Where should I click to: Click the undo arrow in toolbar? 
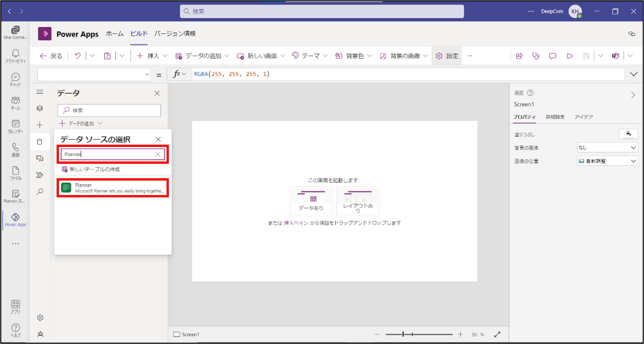coord(78,56)
